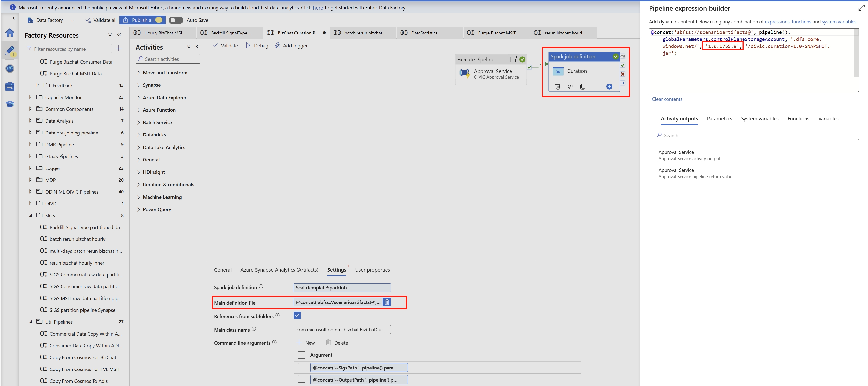Expand the Pipeline expression builder pane

861,8
